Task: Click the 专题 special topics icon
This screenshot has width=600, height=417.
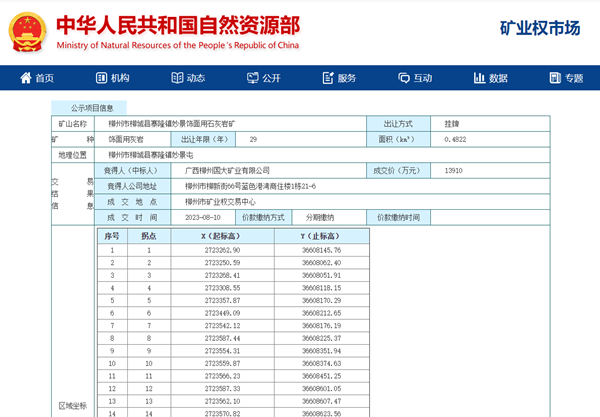Action: point(555,79)
